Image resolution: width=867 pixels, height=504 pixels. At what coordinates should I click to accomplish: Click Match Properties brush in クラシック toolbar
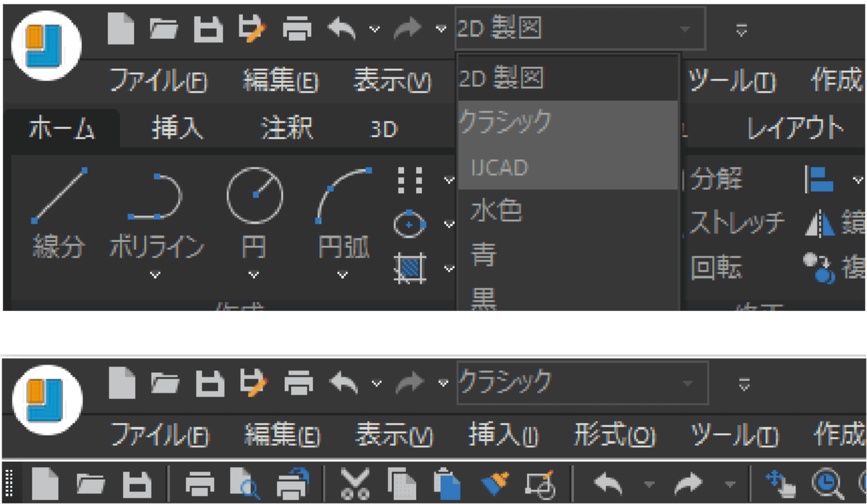coord(495,484)
